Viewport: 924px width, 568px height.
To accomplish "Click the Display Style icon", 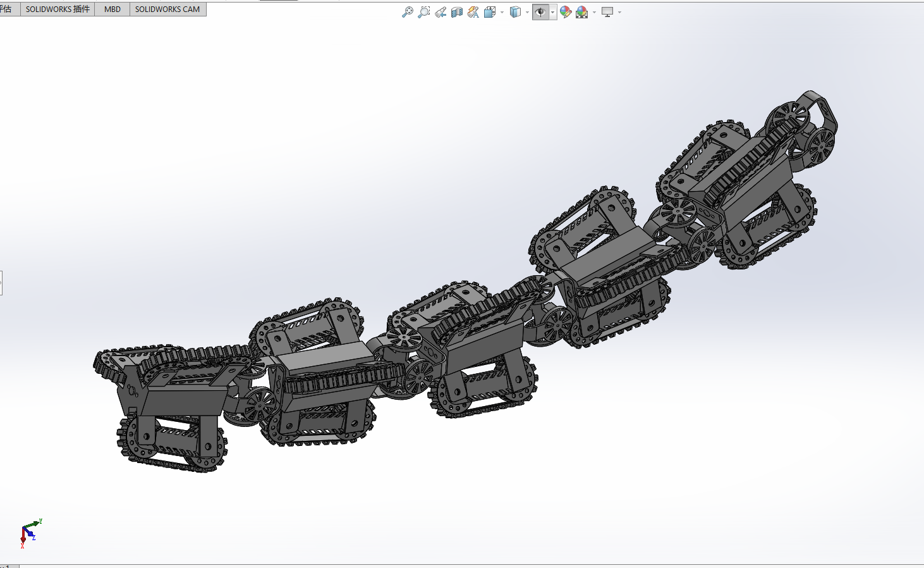I will pyautogui.click(x=516, y=12).
